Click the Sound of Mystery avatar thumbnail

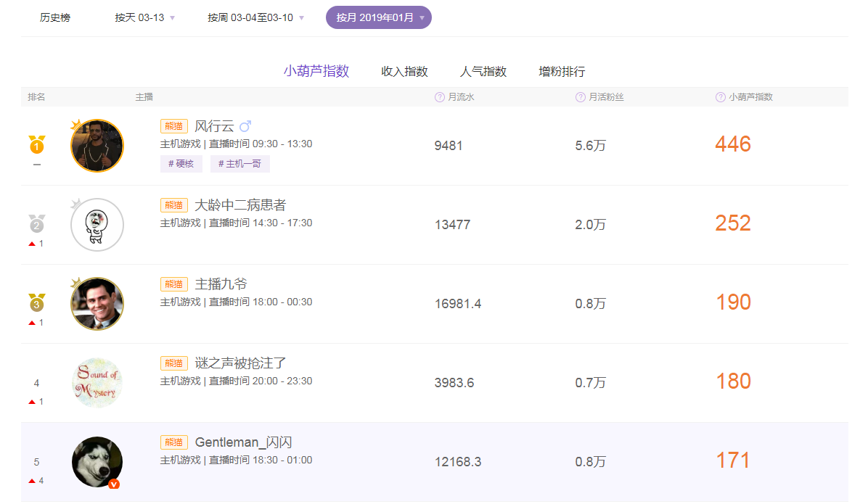click(97, 382)
